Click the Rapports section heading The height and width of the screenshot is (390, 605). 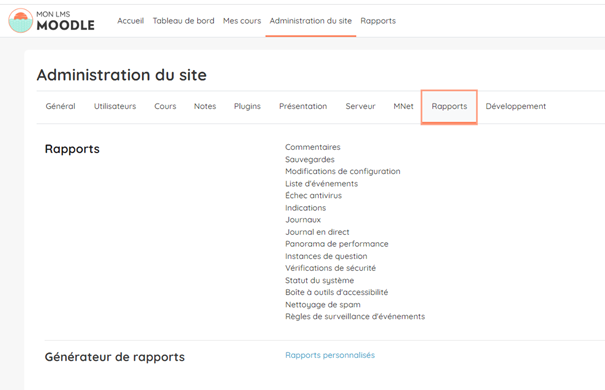[72, 149]
